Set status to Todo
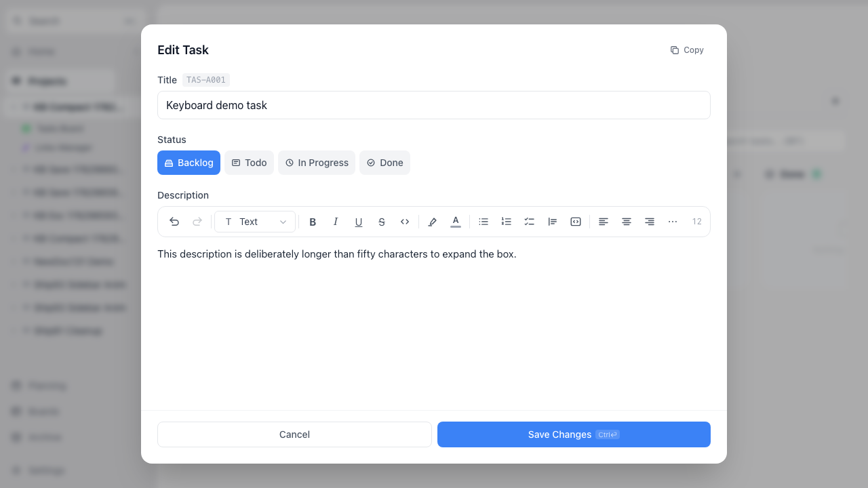 [250, 163]
